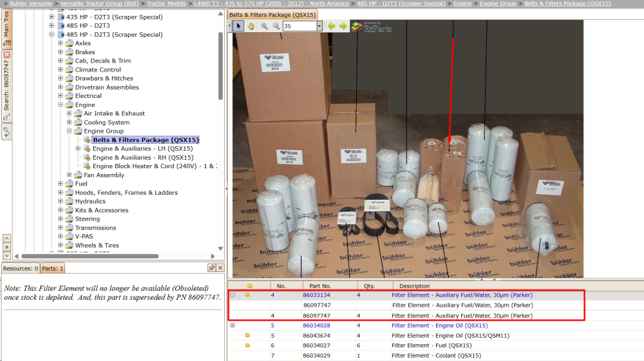Click the tree vertical scrollbar thumb

(x=220, y=66)
